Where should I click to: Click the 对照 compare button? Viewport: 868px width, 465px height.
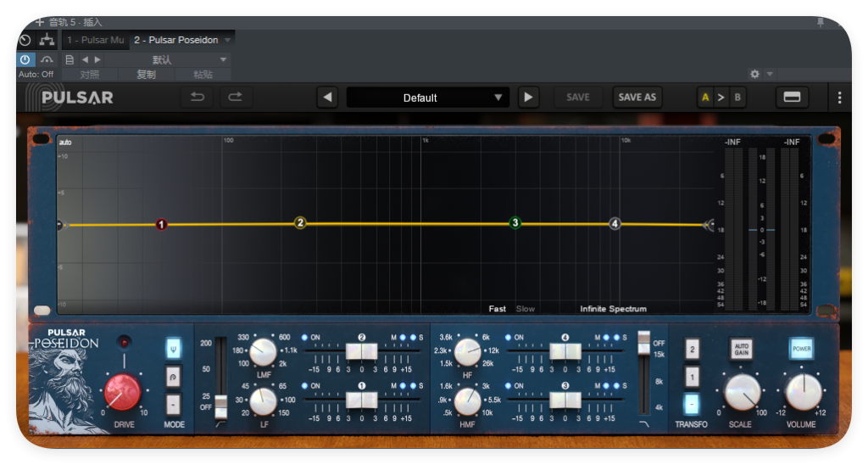[x=90, y=75]
